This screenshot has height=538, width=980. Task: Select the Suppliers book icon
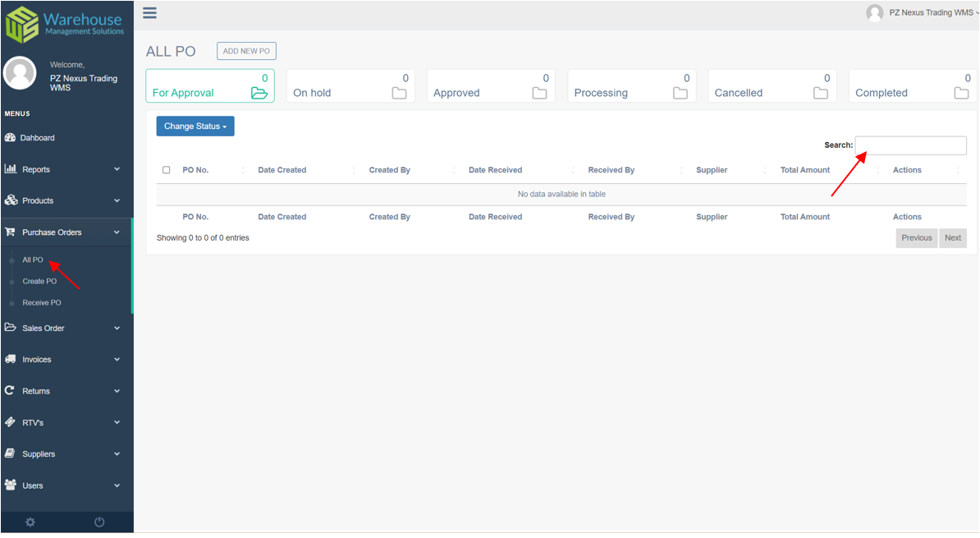click(x=11, y=453)
